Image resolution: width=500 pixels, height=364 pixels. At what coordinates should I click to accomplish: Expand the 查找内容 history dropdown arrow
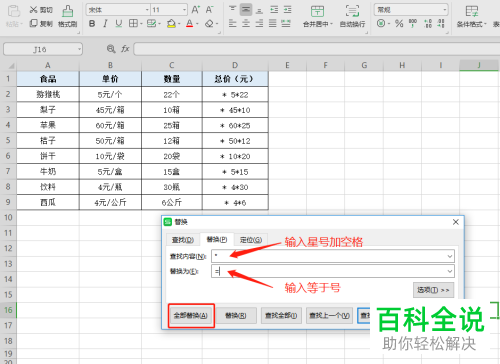coord(450,256)
